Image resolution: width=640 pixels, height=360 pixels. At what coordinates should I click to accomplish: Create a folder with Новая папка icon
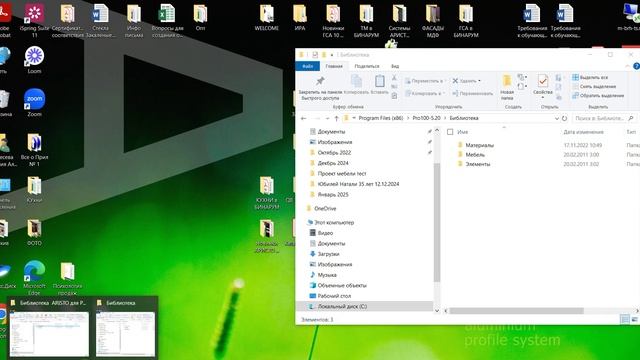click(x=507, y=81)
